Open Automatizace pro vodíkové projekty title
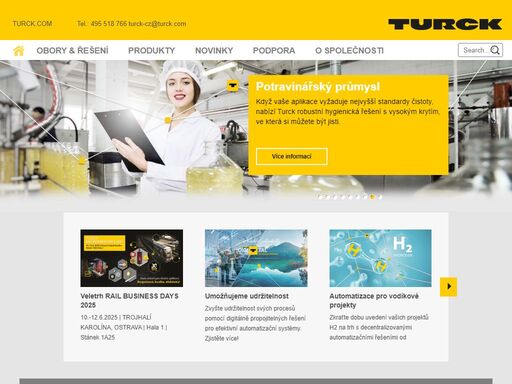This screenshot has width=512, height=384. pyautogui.click(x=374, y=300)
